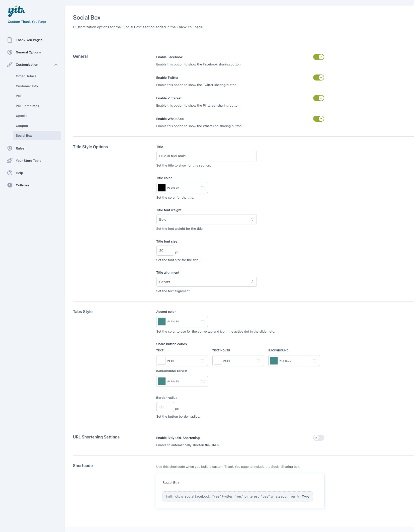Viewport: 414px width, 532px height.
Task: Open the Accent color swatch picker
Action: coord(162,322)
